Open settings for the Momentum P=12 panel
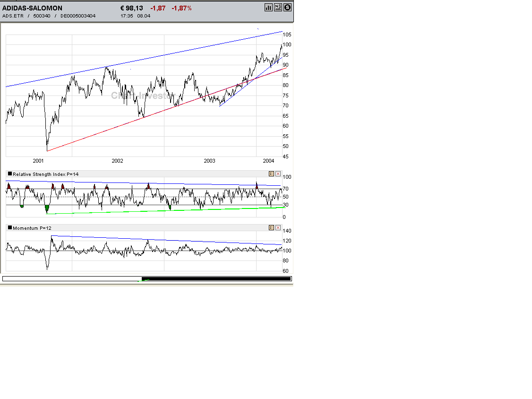The image size is (532, 399). (271, 227)
